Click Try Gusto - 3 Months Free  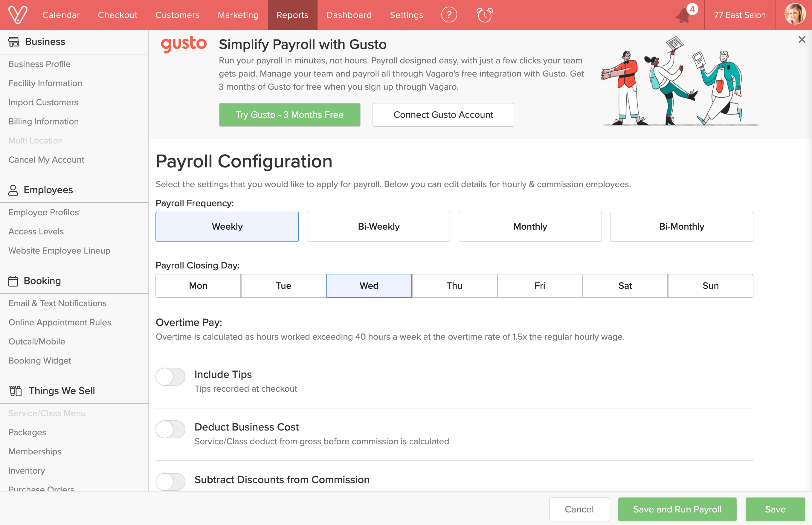click(289, 115)
